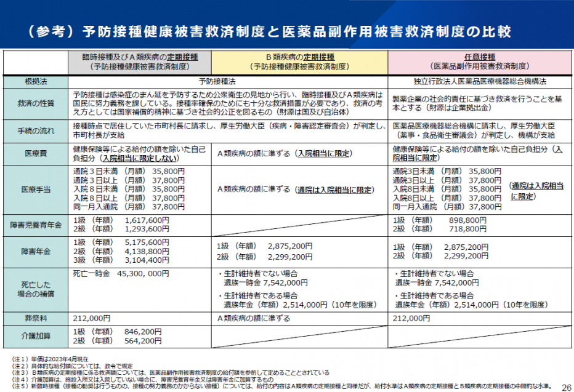Click the 212,000円 funeral cost in 任意接種 column
The height and width of the screenshot is (392, 574).
point(411,319)
